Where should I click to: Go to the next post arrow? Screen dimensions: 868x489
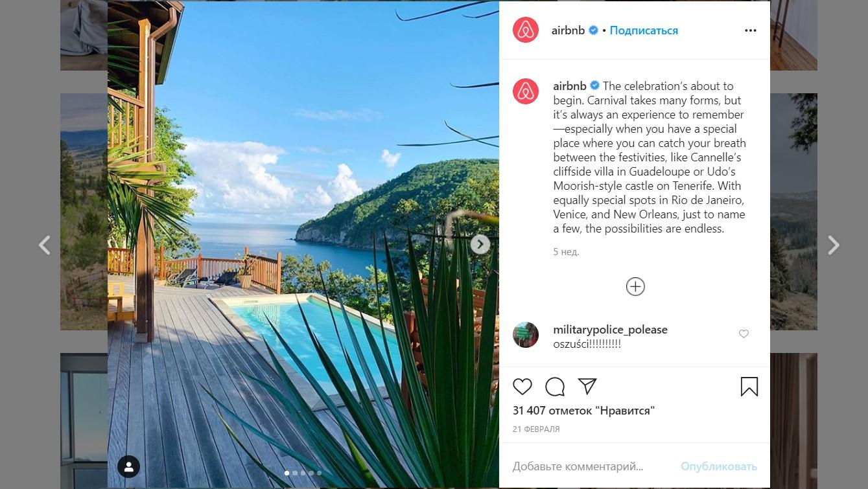834,245
